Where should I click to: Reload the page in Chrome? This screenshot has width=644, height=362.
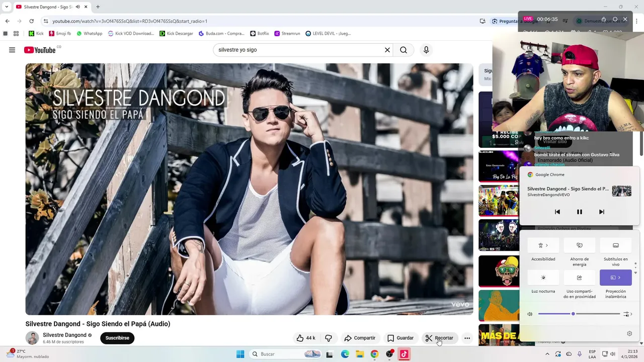click(x=31, y=21)
